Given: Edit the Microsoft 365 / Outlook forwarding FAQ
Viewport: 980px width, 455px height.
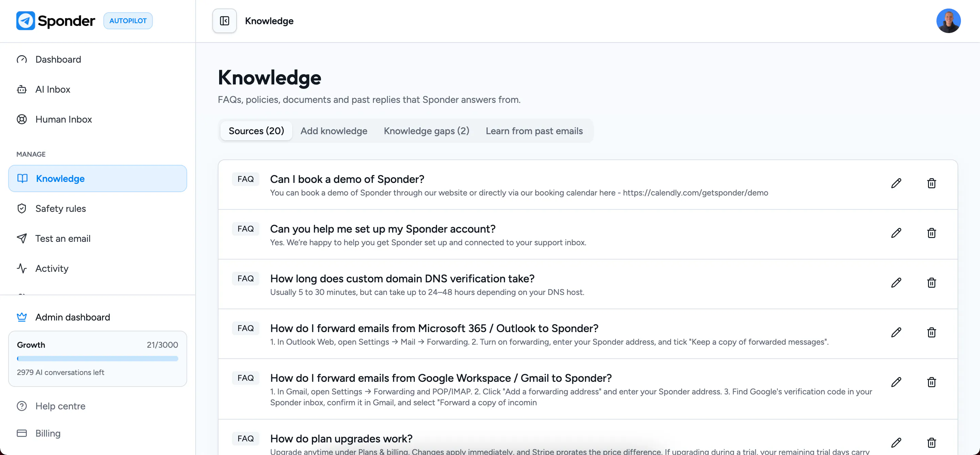Looking at the screenshot, I should pos(896,332).
